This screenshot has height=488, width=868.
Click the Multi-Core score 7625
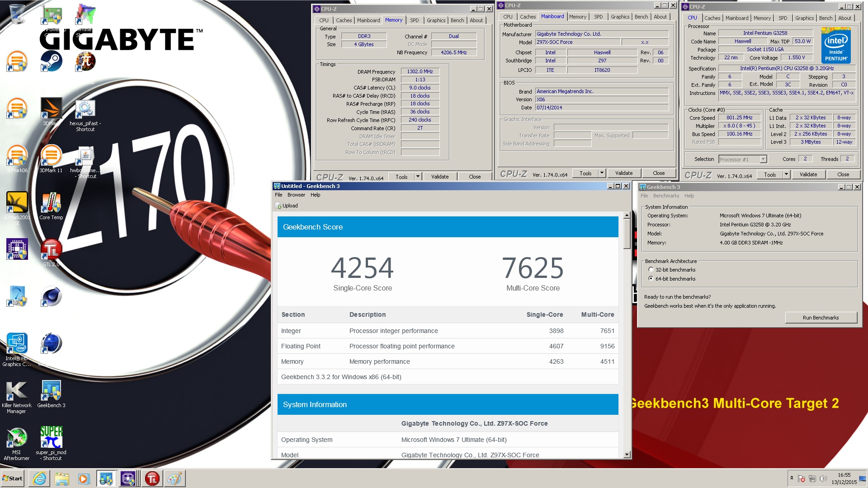point(533,267)
